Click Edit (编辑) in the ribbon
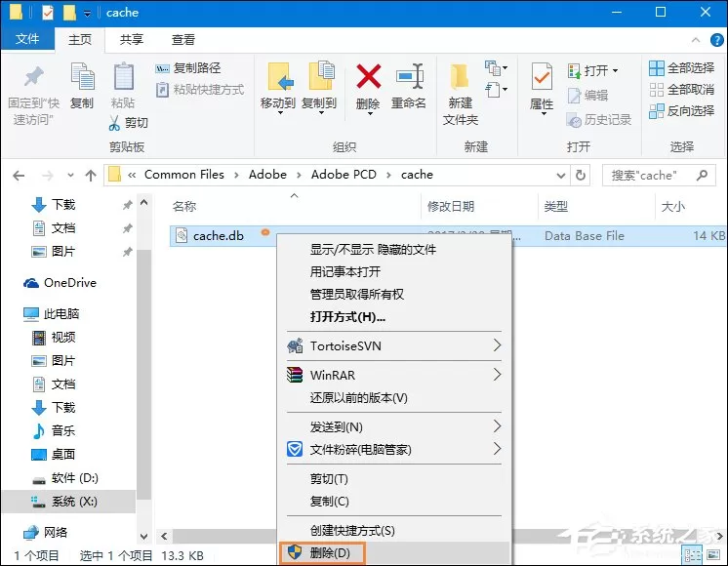This screenshot has height=566, width=728. [587, 96]
